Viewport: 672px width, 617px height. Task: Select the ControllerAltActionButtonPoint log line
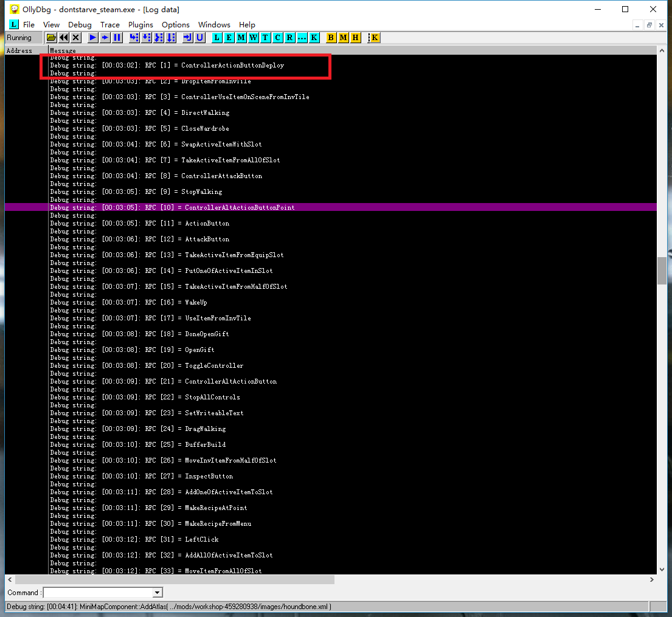[330, 207]
